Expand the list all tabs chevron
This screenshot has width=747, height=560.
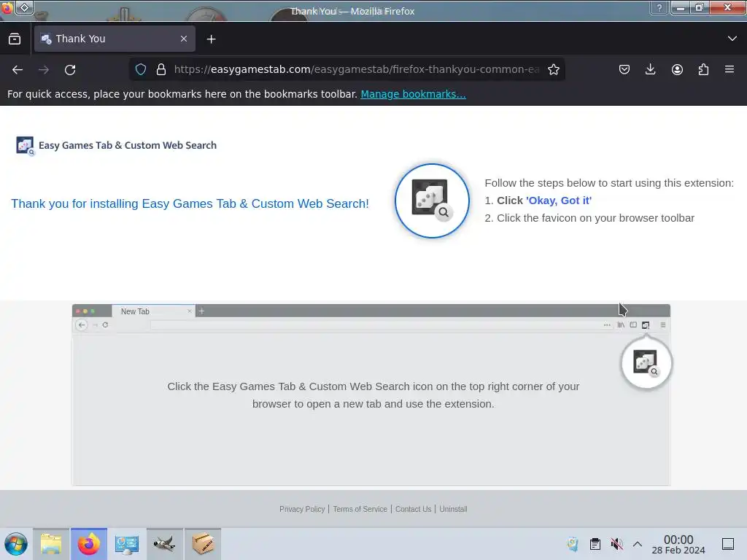[732, 39]
